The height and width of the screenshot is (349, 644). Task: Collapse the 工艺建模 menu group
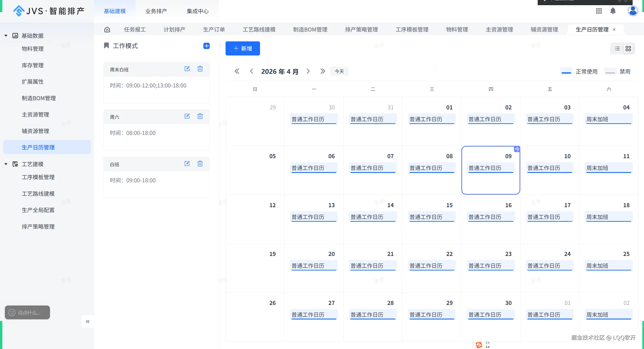pos(6,164)
